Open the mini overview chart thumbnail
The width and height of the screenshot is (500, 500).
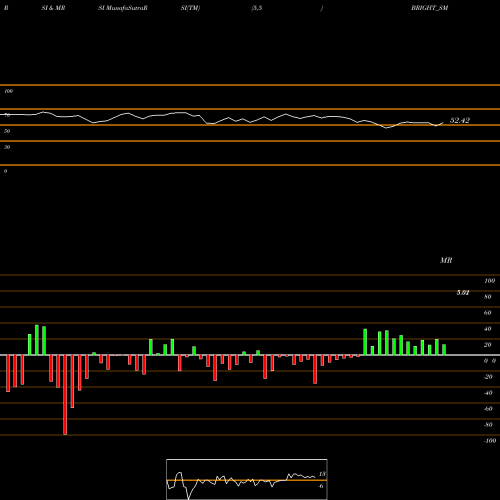[x=247, y=479]
